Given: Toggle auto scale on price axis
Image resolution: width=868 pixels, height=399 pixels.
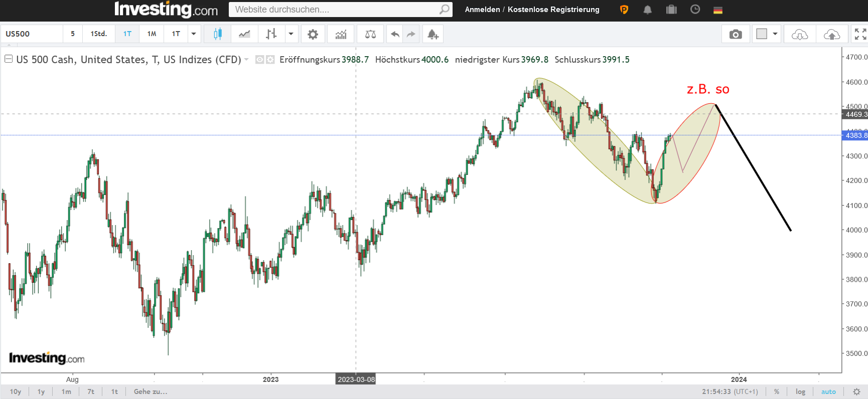Looking at the screenshot, I should click(828, 391).
